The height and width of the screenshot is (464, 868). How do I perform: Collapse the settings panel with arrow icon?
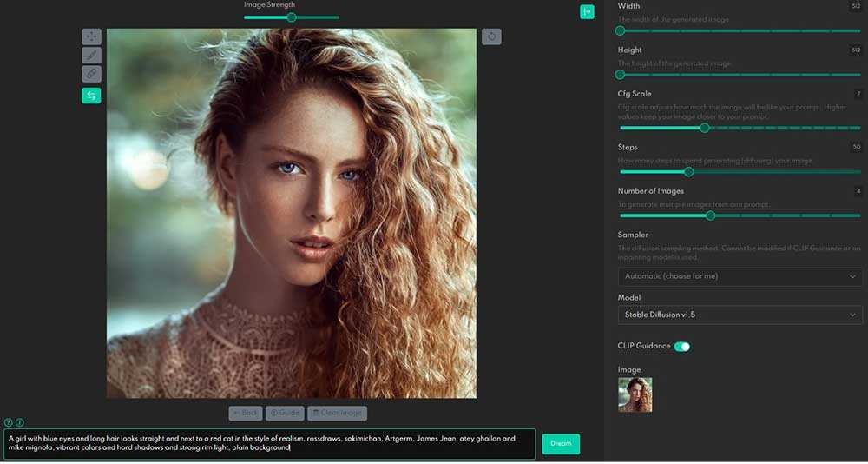[588, 11]
